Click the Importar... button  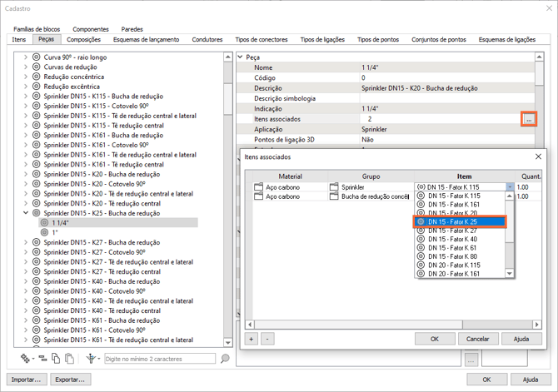pos(26,380)
